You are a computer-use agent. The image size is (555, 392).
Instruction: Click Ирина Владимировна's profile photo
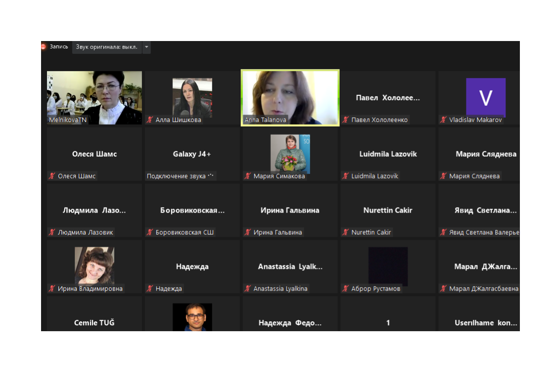pyautogui.click(x=94, y=266)
